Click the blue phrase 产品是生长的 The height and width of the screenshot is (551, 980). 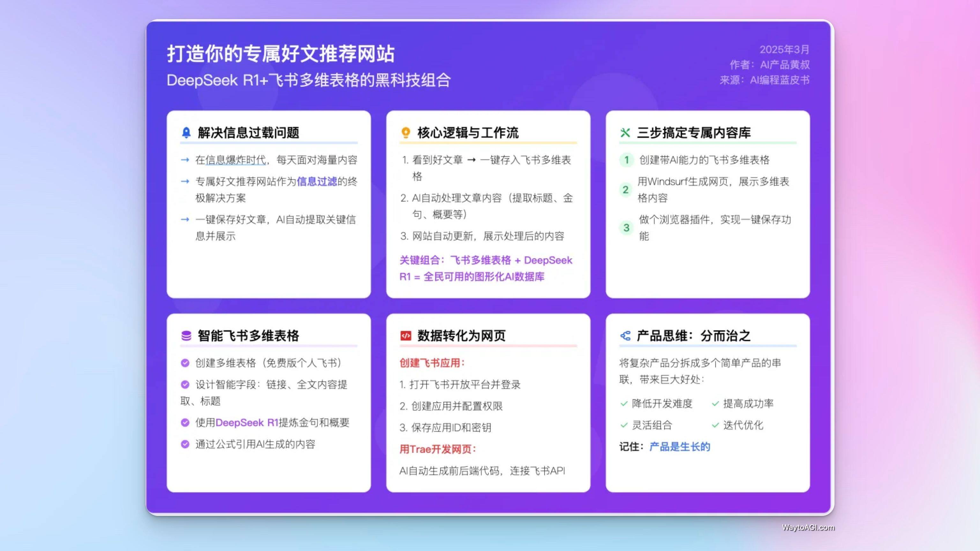679,446
